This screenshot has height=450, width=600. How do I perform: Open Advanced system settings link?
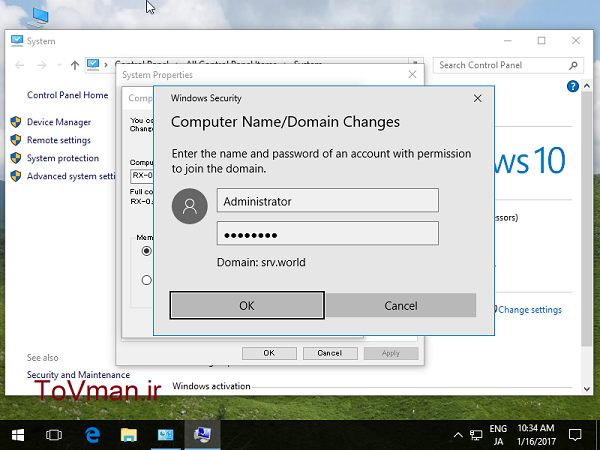[71, 176]
